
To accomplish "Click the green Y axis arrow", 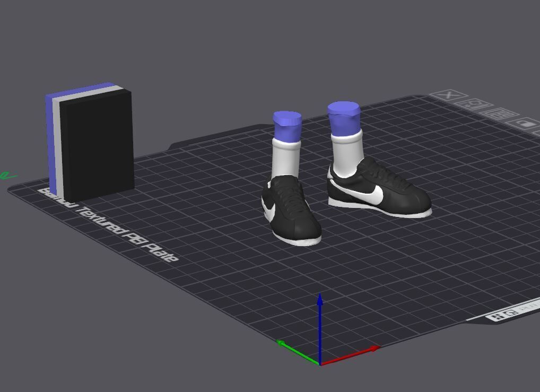I will (298, 352).
